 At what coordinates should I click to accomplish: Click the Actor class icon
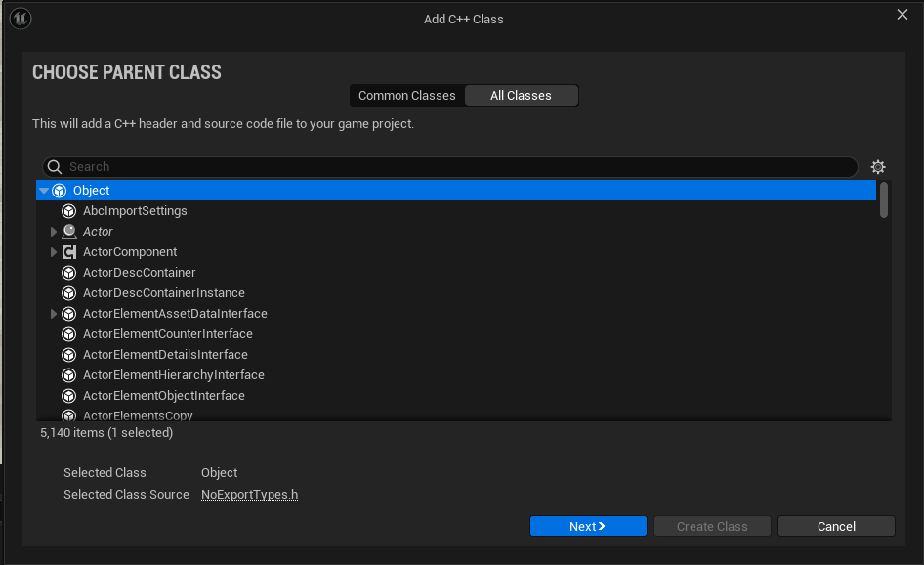coord(68,231)
